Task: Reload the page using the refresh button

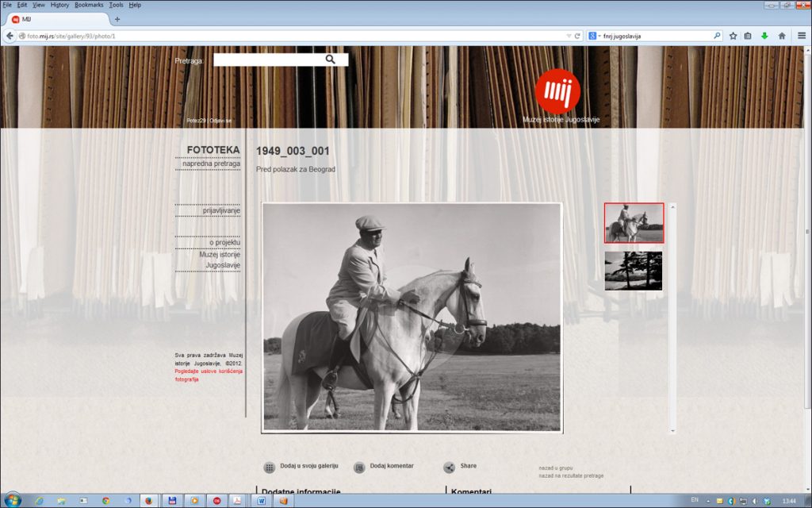Action: tap(578, 36)
